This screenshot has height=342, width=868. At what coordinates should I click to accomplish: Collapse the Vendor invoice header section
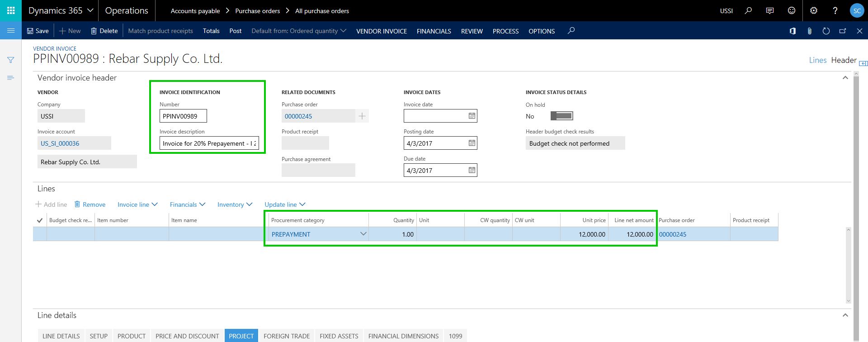coord(845,78)
